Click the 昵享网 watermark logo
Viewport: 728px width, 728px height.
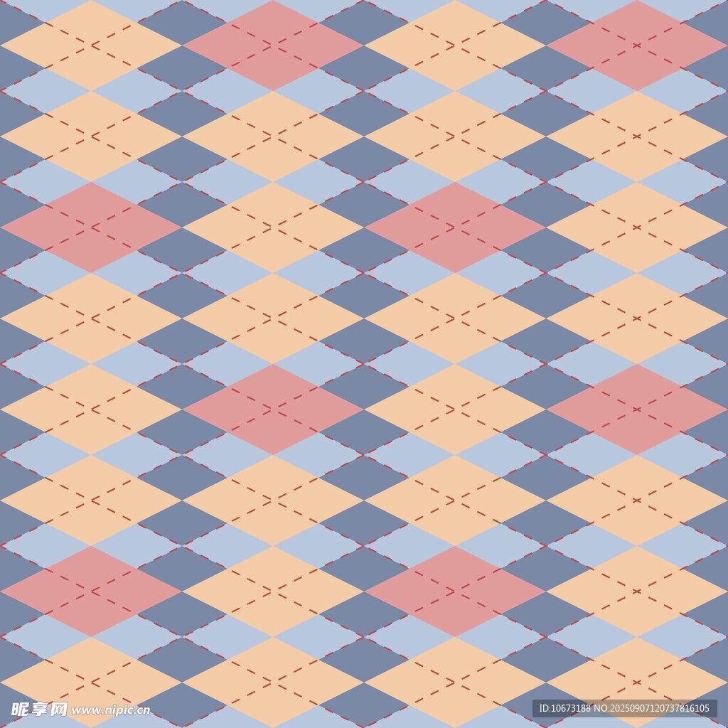(x=39, y=709)
